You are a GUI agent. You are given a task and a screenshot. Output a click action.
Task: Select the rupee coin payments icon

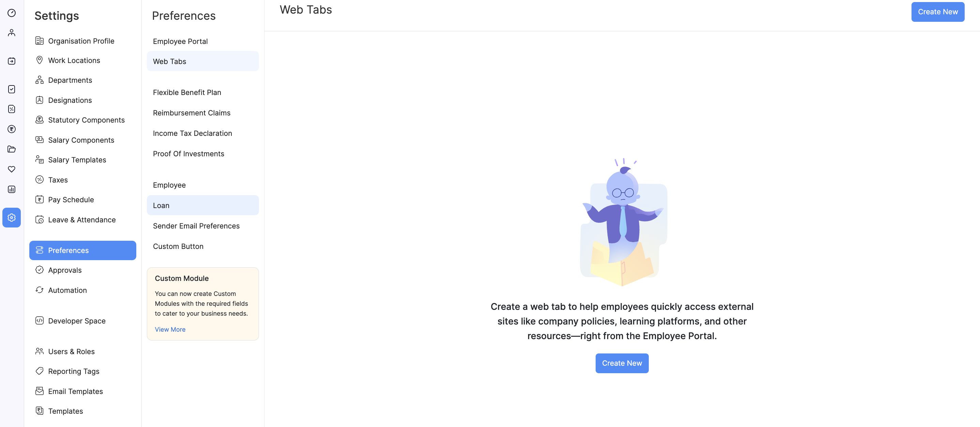pos(11,129)
